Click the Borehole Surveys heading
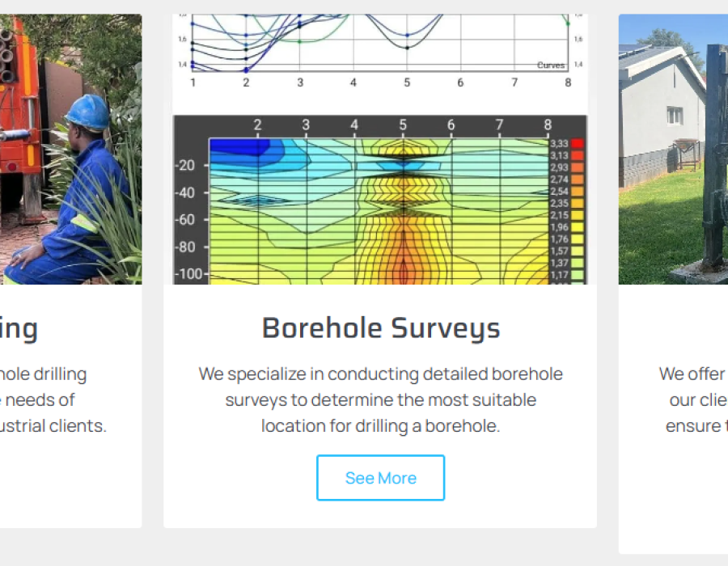This screenshot has height=566, width=728. (380, 328)
